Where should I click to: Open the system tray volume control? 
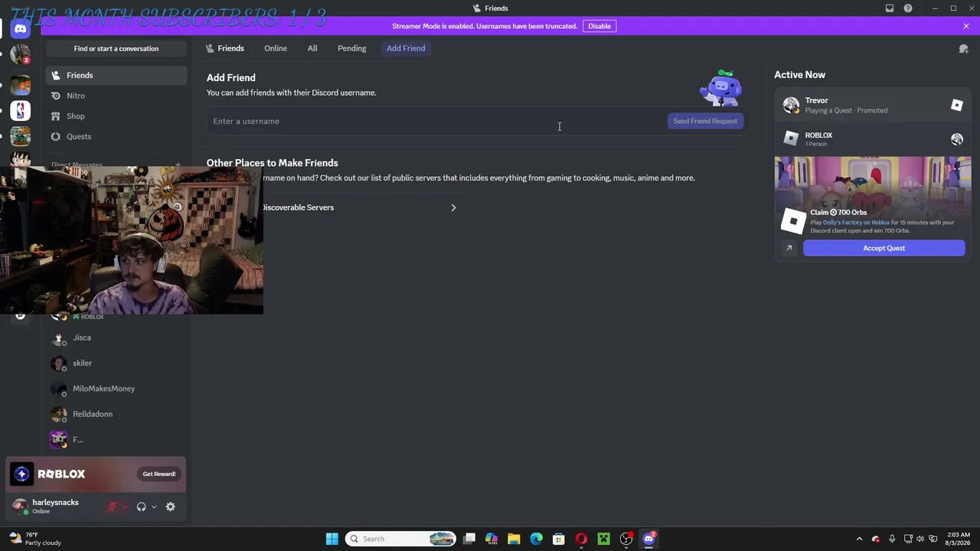click(x=920, y=539)
